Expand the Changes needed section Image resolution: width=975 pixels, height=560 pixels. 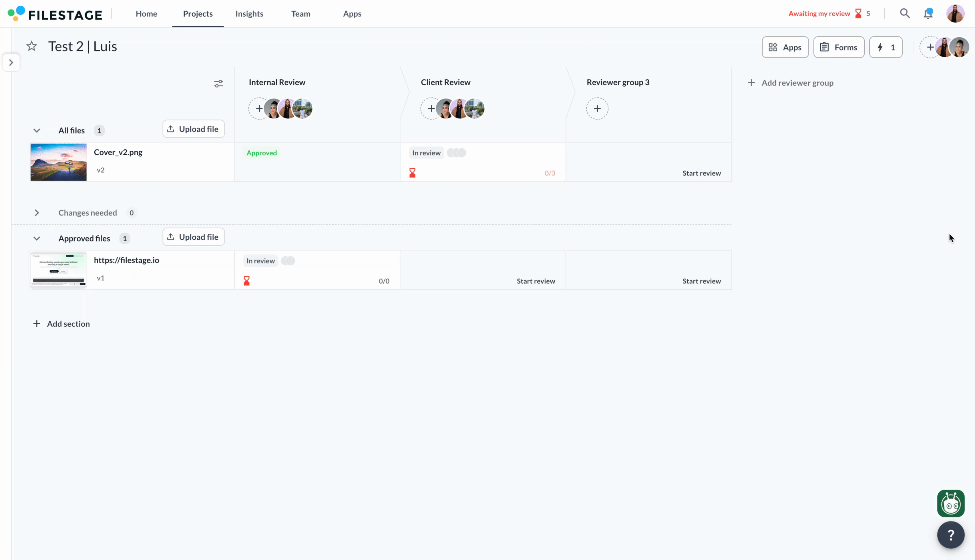pyautogui.click(x=37, y=213)
